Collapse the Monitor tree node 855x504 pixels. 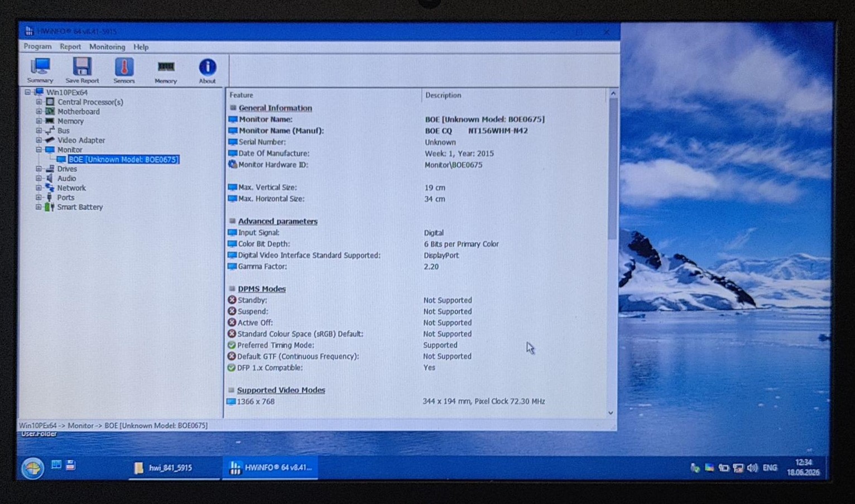[x=39, y=150]
